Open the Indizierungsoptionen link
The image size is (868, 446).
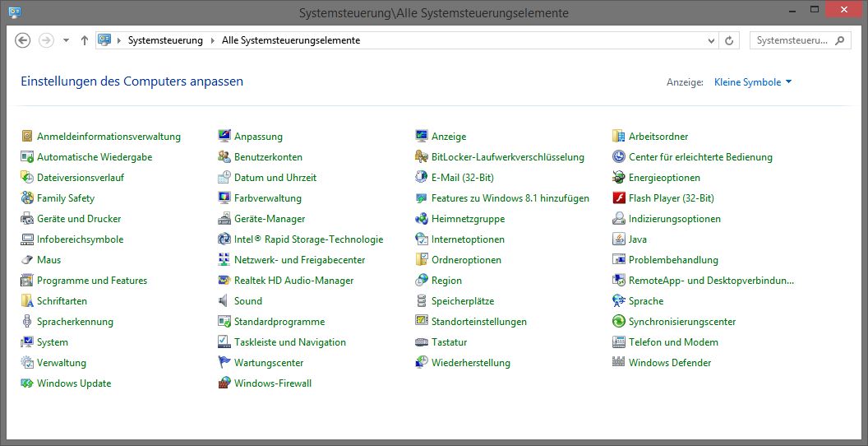pyautogui.click(x=675, y=218)
